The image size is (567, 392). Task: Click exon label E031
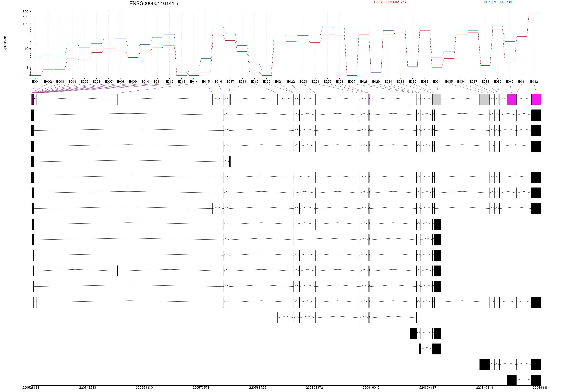point(400,82)
